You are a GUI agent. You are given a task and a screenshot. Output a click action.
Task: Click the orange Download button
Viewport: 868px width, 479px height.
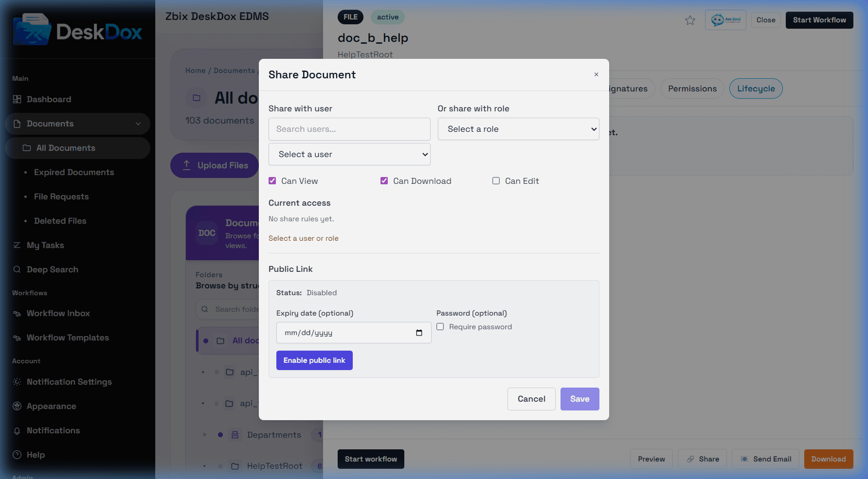[x=829, y=459]
